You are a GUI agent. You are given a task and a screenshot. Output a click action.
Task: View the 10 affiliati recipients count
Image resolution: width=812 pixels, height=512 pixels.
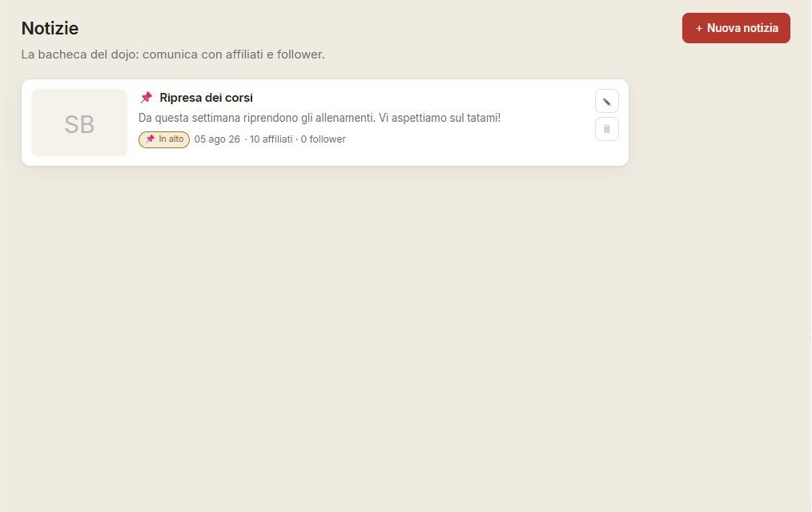click(271, 139)
